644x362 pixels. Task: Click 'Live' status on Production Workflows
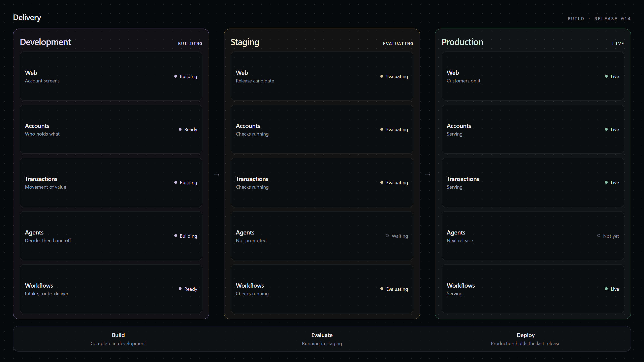(x=612, y=289)
